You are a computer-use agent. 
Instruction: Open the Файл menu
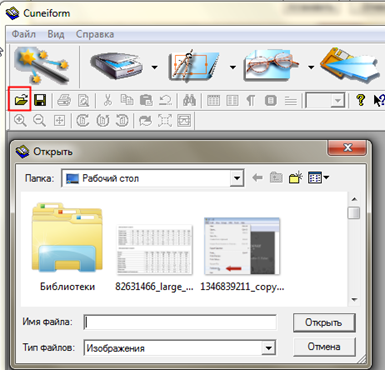point(24,34)
